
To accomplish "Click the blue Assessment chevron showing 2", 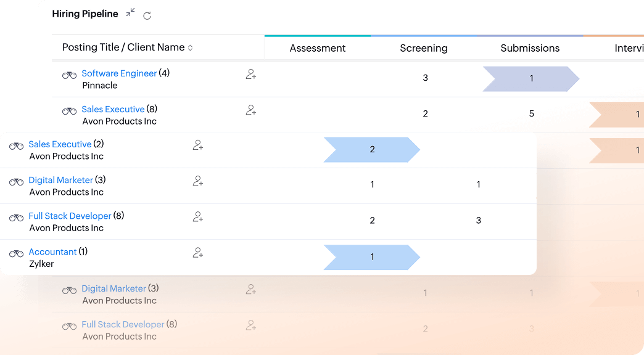I will point(372,150).
